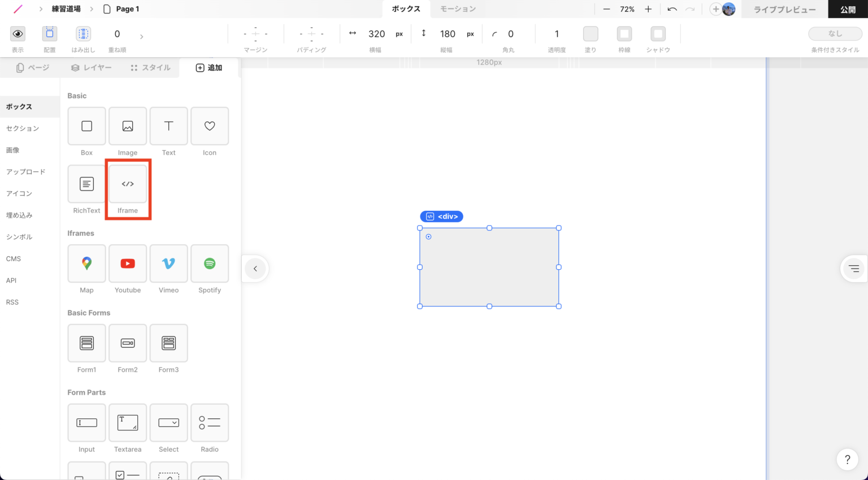Collapse the left panel with chevron arrow
The height and width of the screenshot is (480, 868).
coord(255,269)
